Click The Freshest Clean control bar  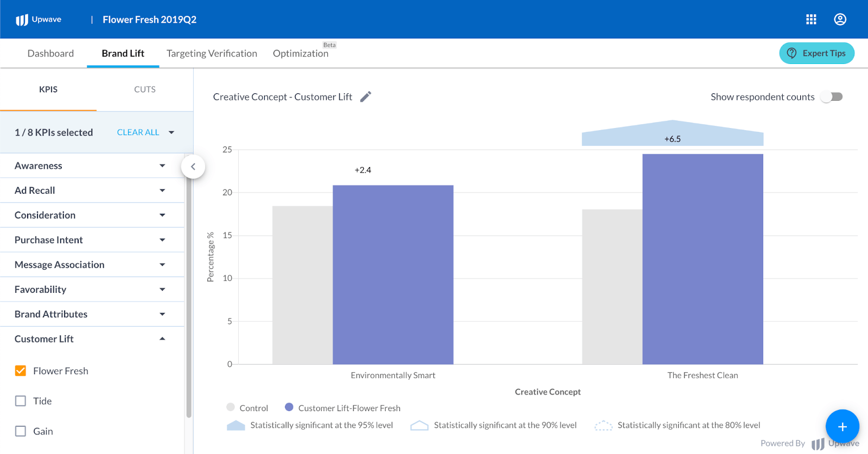pyautogui.click(x=612, y=287)
